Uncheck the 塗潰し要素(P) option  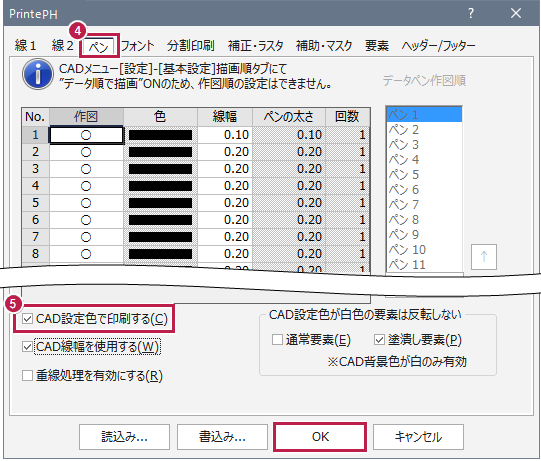click(x=379, y=340)
